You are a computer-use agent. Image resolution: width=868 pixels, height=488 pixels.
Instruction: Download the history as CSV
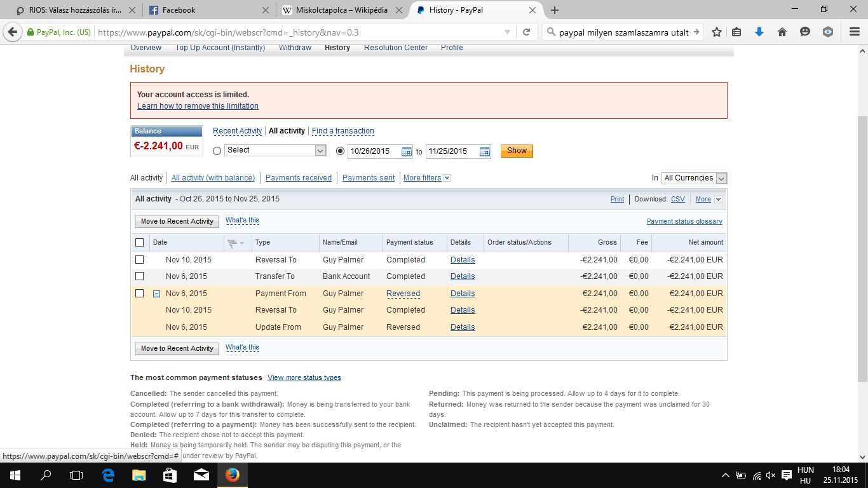678,199
